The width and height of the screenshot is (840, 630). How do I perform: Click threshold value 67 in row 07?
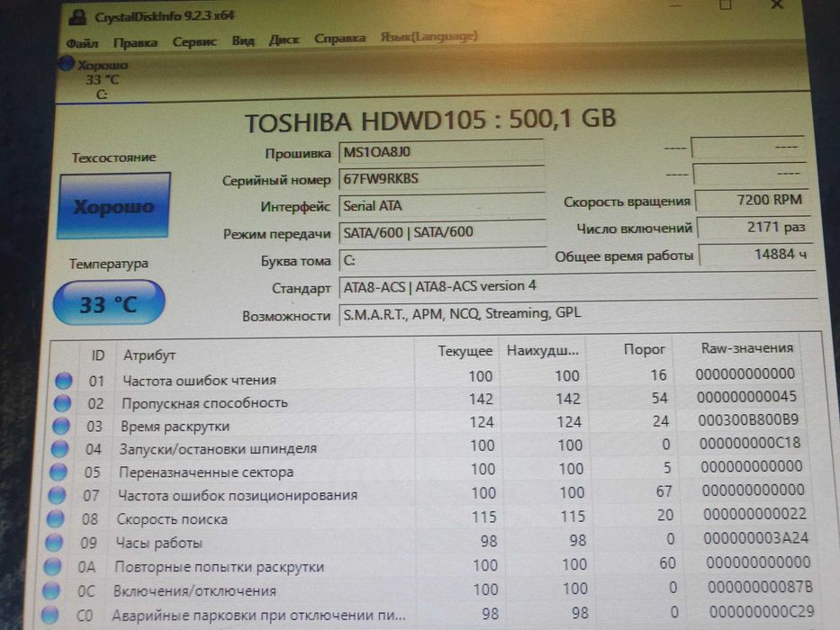[664, 491]
